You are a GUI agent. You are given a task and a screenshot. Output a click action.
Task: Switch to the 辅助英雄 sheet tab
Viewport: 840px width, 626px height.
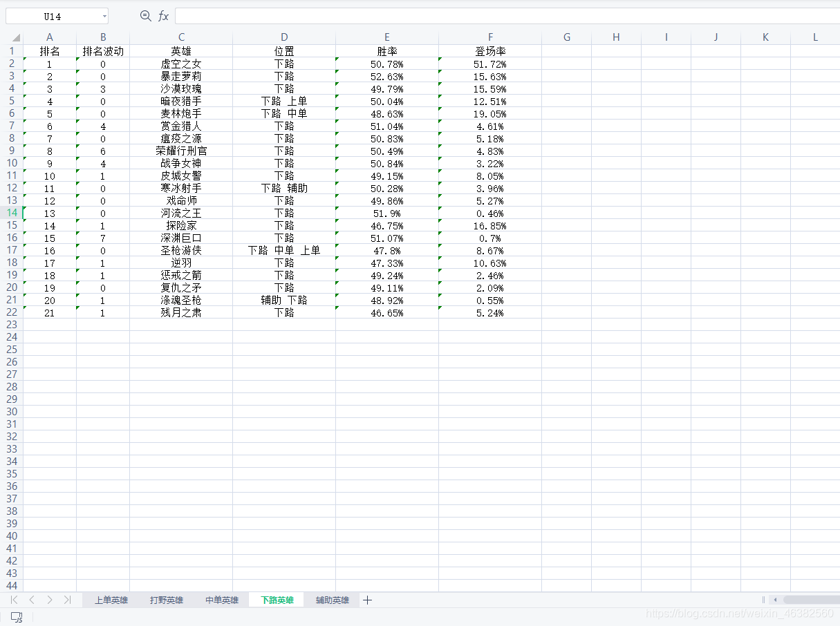[333, 600]
